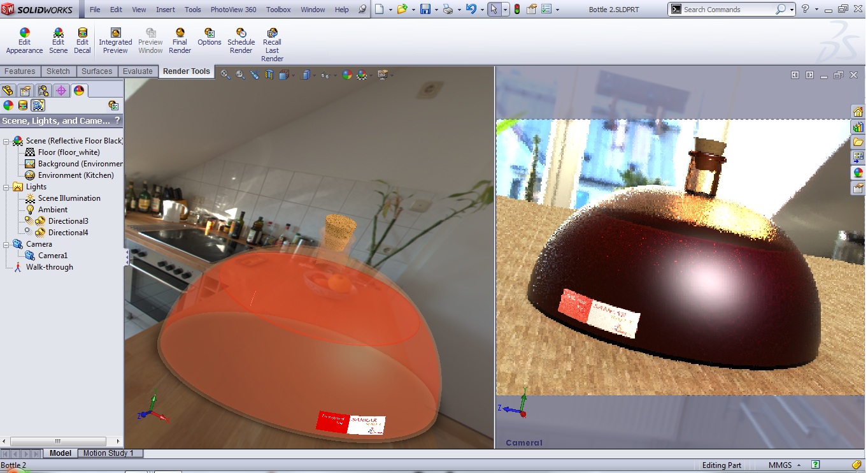868x473 pixels.
Task: View Scene, Lights, and Cameras button
Action: click(x=38, y=105)
